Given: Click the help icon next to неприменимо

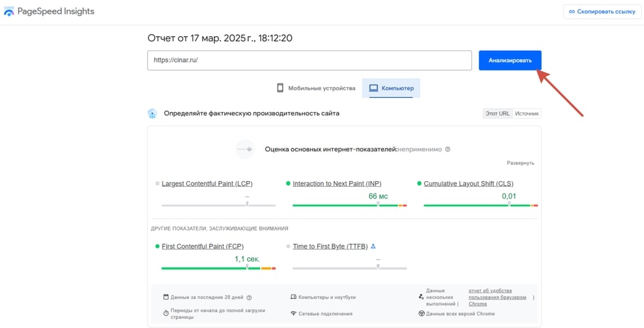Looking at the screenshot, I should pos(448,150).
